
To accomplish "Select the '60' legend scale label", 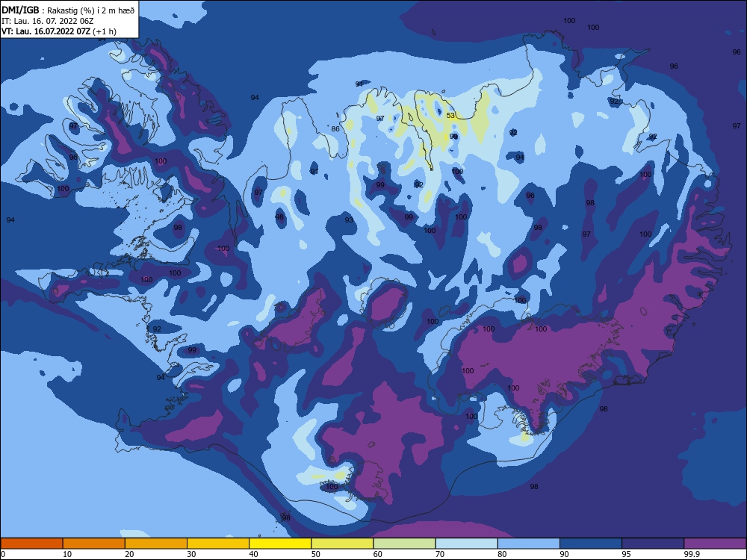I will pyautogui.click(x=378, y=554).
